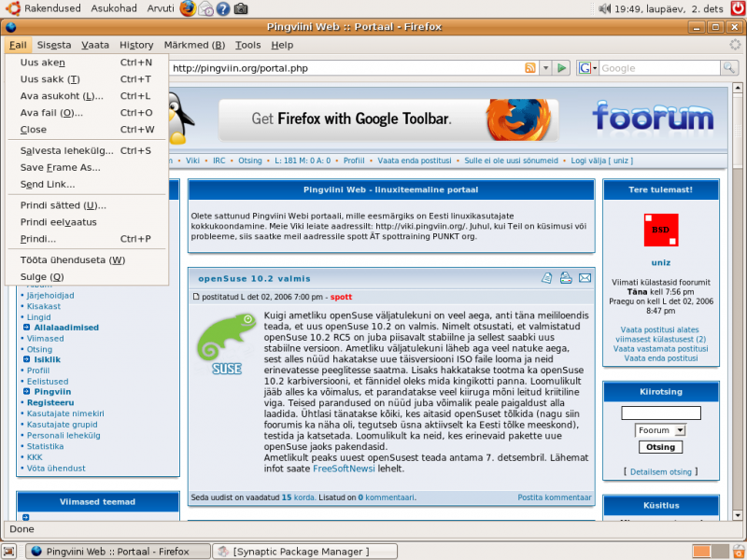Focus the Google search field
The image size is (747, 560).
(x=659, y=68)
